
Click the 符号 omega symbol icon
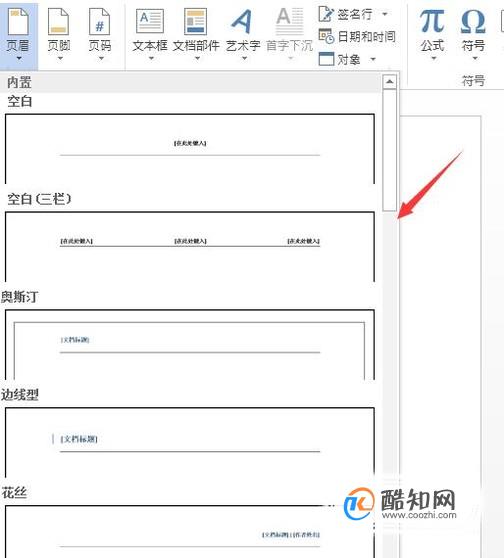click(x=473, y=21)
